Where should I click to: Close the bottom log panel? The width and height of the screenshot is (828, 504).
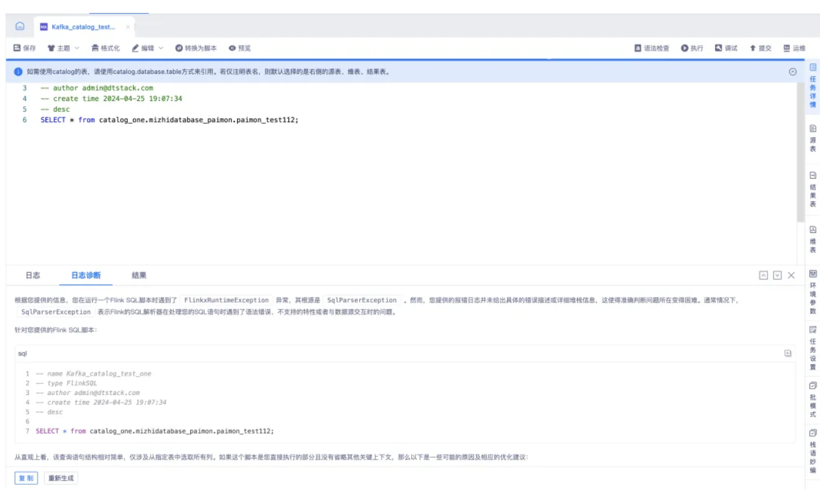coord(791,275)
